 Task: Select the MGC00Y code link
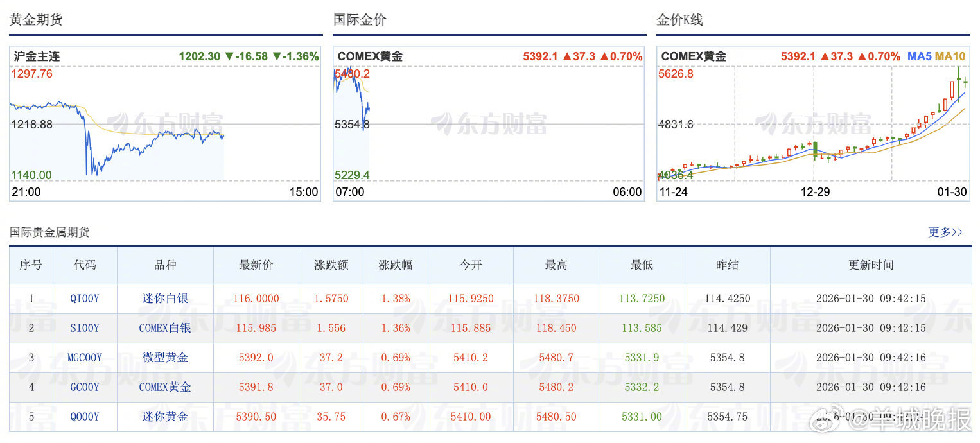click(x=84, y=358)
